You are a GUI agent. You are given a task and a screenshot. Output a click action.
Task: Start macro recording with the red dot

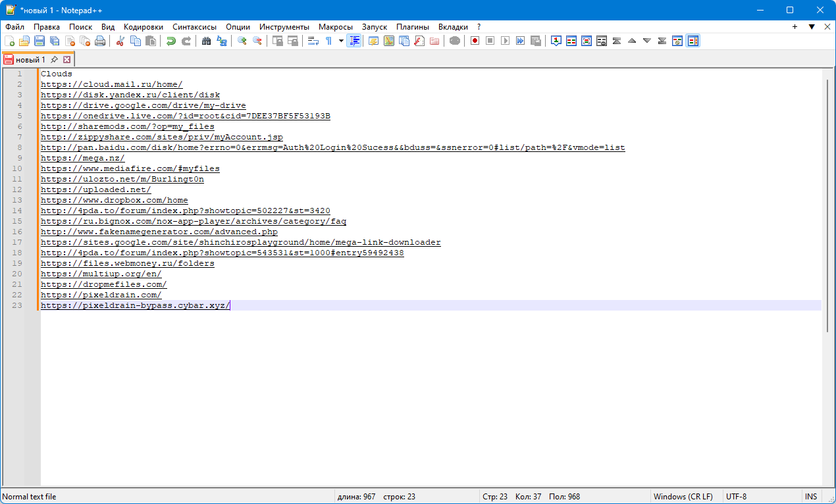474,41
